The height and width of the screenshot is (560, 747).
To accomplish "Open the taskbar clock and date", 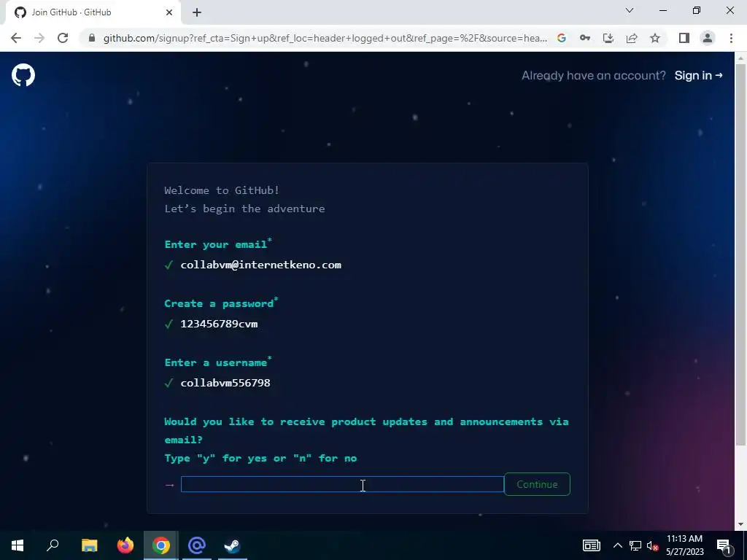I will (684, 545).
